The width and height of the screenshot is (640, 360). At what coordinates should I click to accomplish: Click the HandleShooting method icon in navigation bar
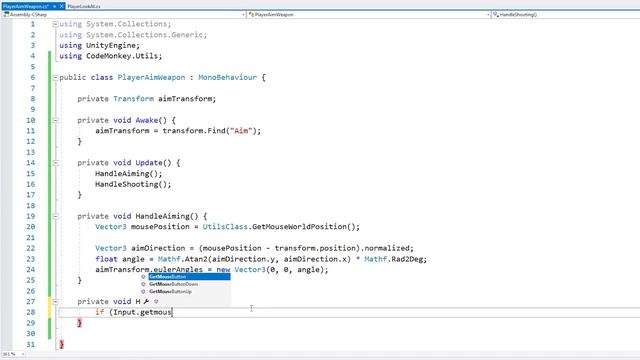pos(496,14)
